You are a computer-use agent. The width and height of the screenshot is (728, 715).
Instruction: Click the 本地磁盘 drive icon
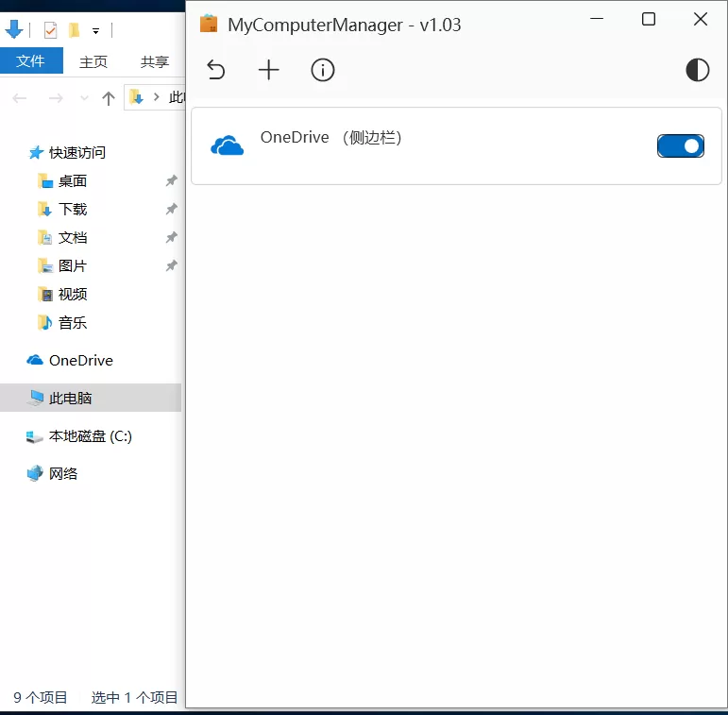point(35,436)
